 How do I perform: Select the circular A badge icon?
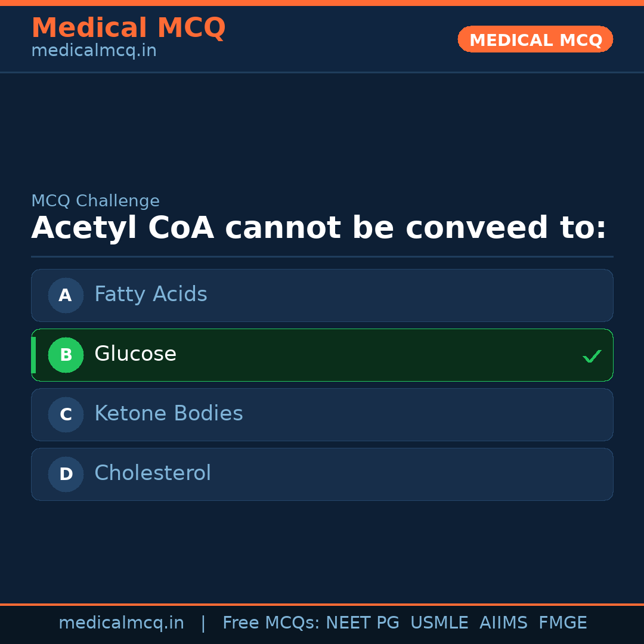point(66,295)
